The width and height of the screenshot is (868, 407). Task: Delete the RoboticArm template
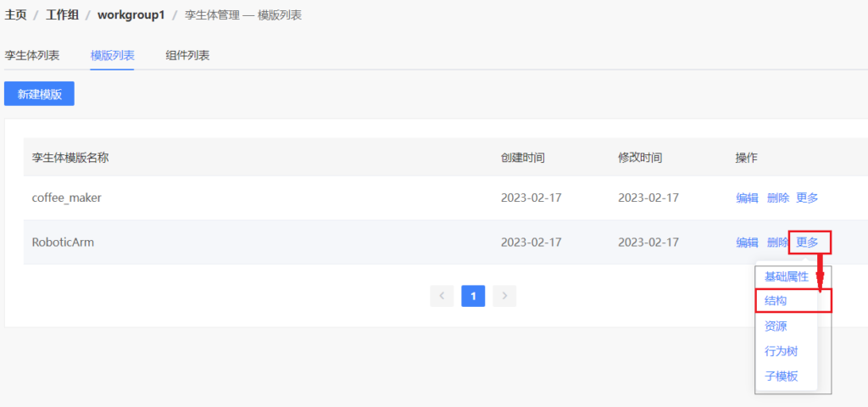click(777, 243)
